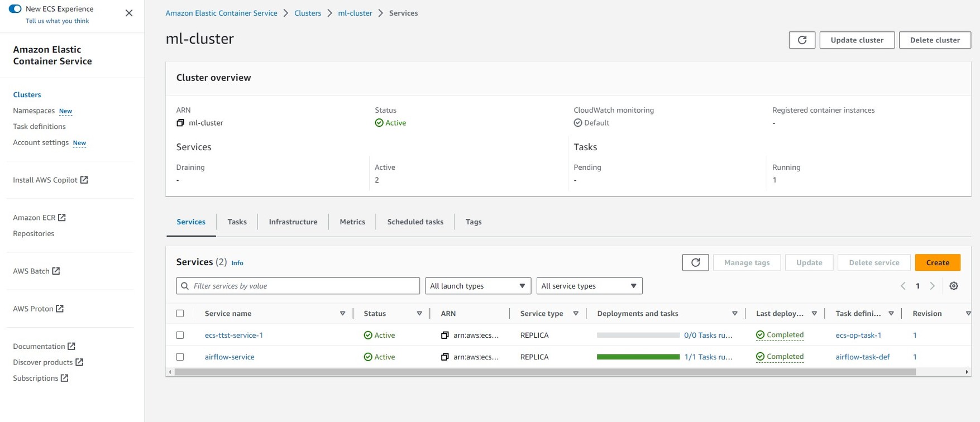Copy the ml-cluster ARN icon
The width and height of the screenshot is (980, 422).
(x=180, y=123)
